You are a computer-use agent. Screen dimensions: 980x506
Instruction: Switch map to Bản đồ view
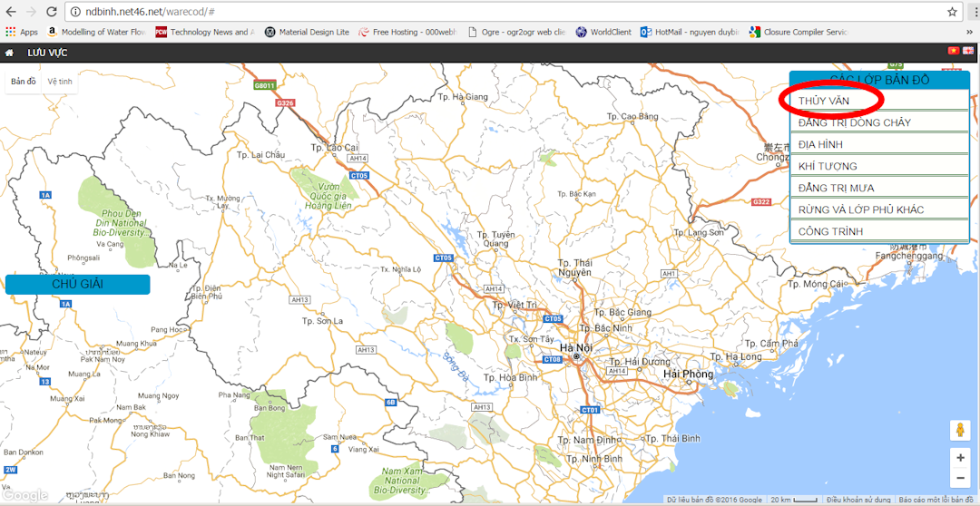point(24,82)
